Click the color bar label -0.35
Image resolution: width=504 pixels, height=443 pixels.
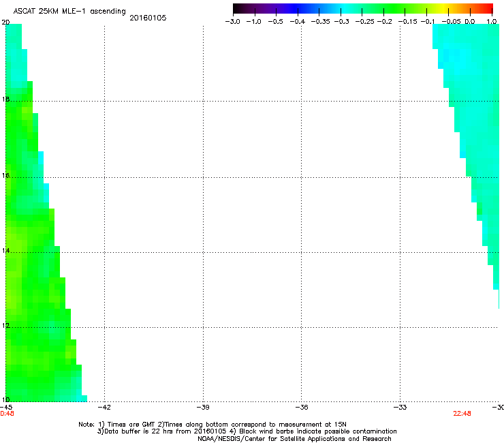[321, 22]
